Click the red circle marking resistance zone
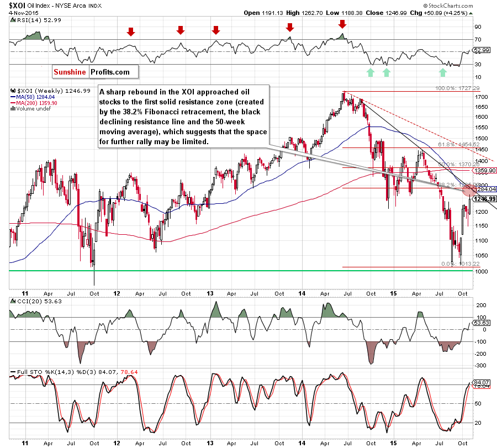The width and height of the screenshot is (497, 448). (x=469, y=190)
